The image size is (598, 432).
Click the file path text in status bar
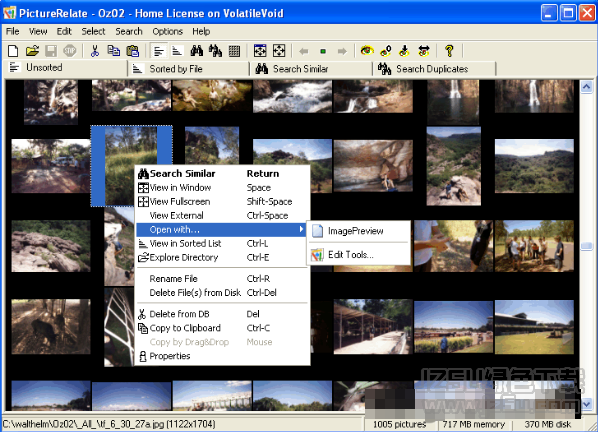coord(109,424)
